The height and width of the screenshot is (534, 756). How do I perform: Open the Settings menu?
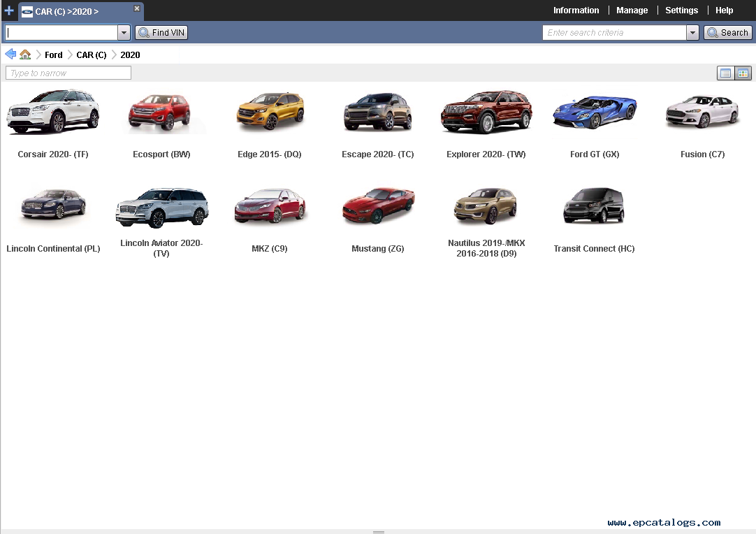(681, 10)
